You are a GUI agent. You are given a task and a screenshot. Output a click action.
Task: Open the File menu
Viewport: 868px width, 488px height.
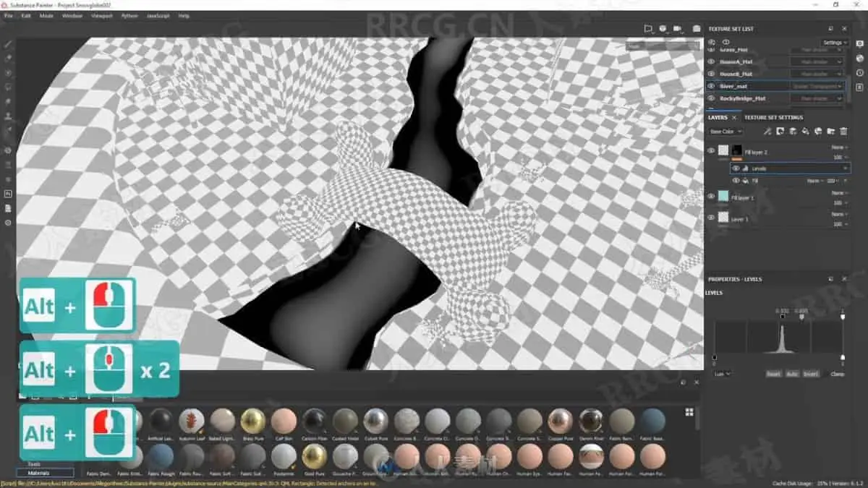click(9, 15)
